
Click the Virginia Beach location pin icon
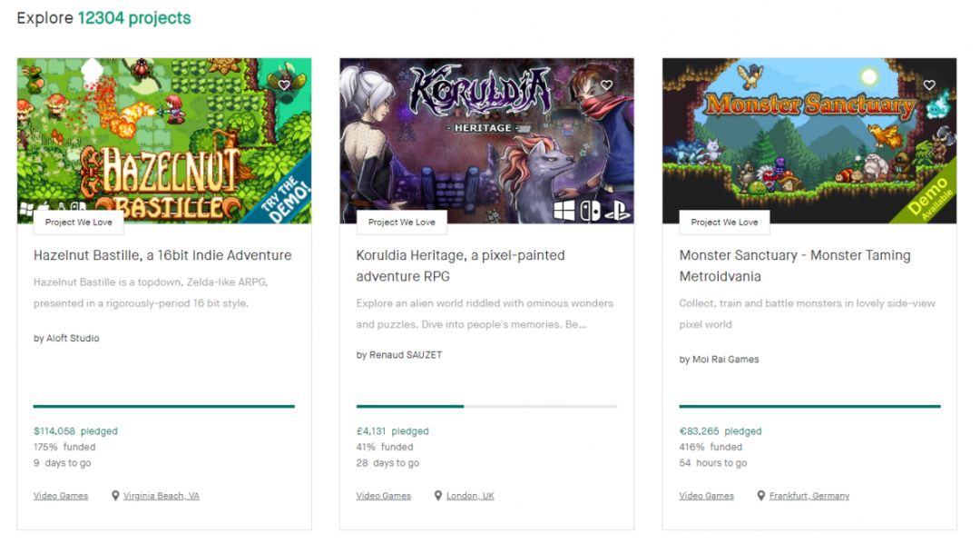click(x=115, y=496)
